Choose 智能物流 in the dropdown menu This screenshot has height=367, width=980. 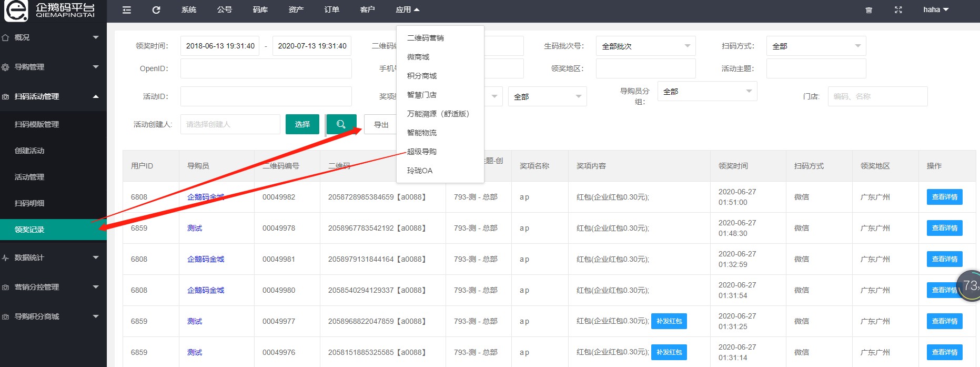coord(422,133)
